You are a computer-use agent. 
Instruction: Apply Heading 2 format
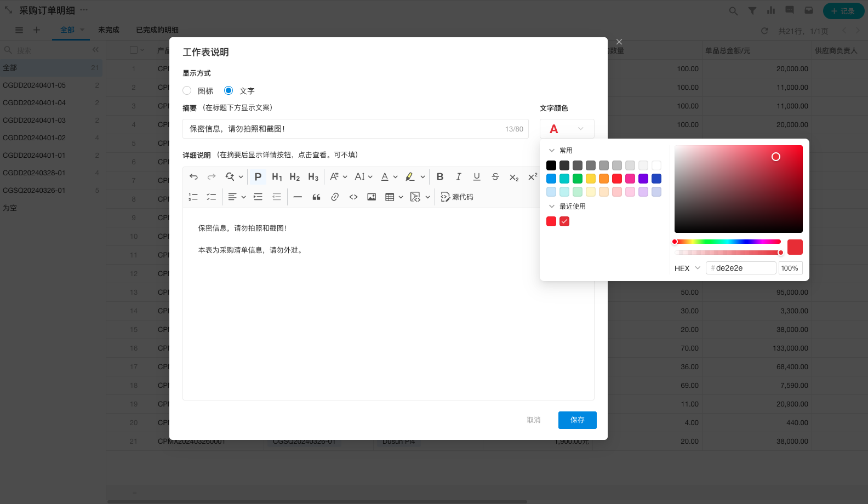[x=295, y=177]
